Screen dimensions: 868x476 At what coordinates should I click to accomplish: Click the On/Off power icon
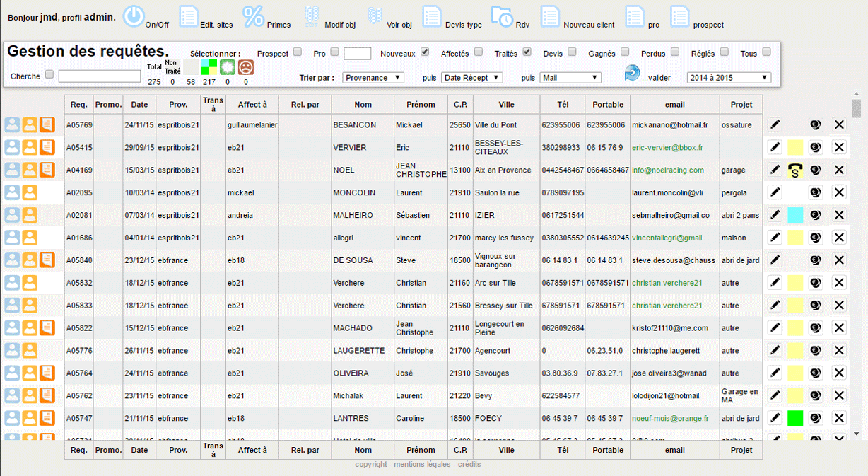(x=134, y=16)
